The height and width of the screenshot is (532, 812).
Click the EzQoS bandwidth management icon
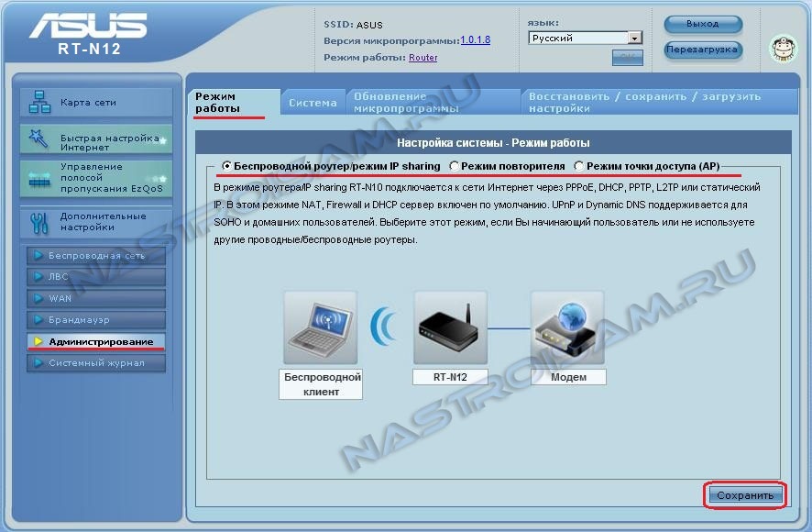click(39, 179)
